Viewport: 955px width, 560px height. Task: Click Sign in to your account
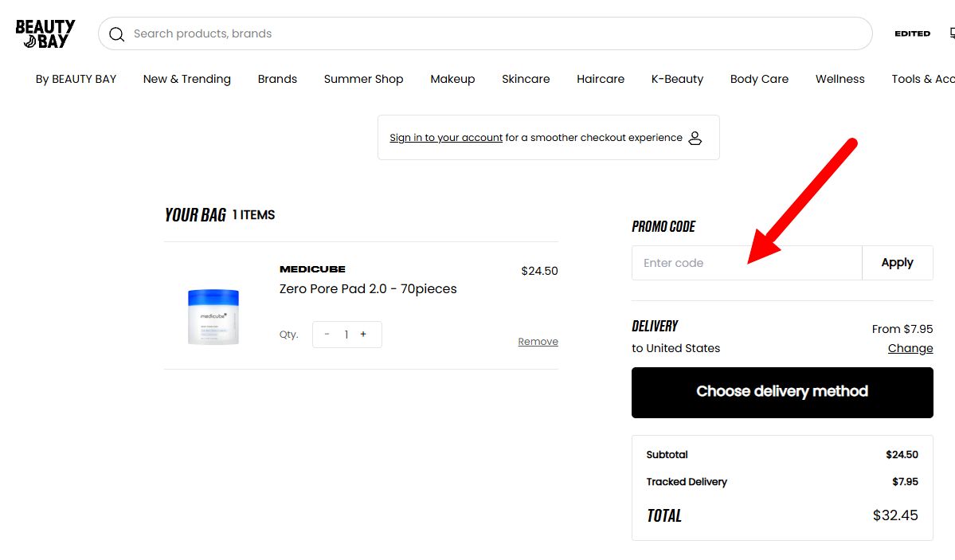coord(446,138)
